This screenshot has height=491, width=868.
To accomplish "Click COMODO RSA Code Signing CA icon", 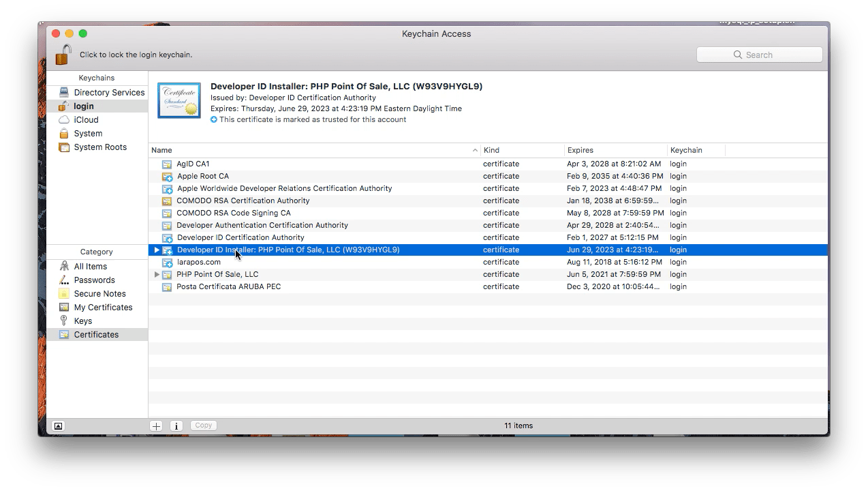I will coord(167,213).
